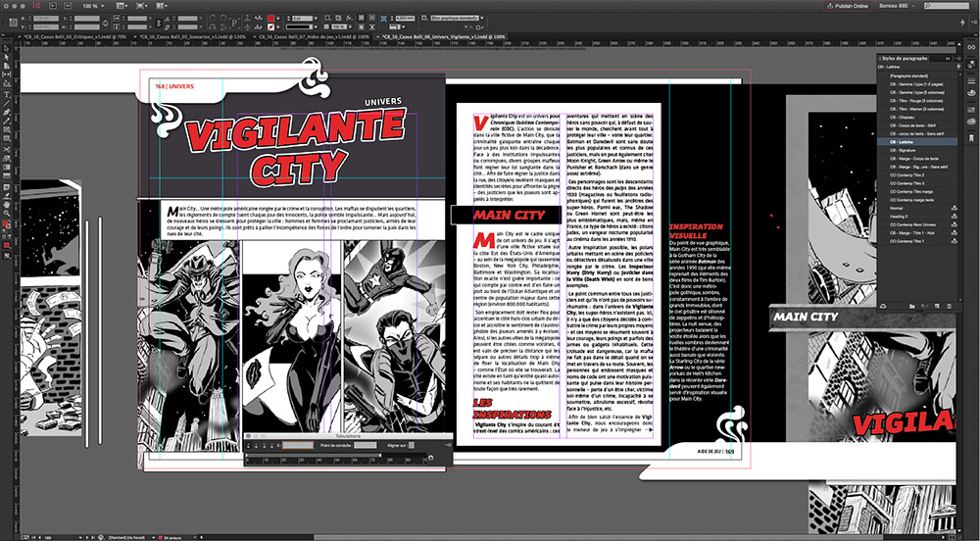Screen dimensions: 980x541
Task: Click the red fill color swatch
Action: [272, 19]
